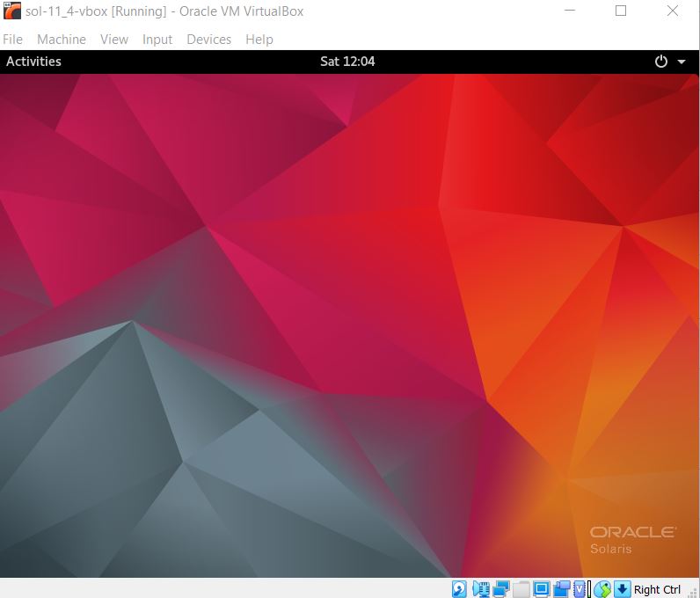The image size is (700, 598).
Task: Click the hard disk activity status icon
Action: click(x=459, y=589)
